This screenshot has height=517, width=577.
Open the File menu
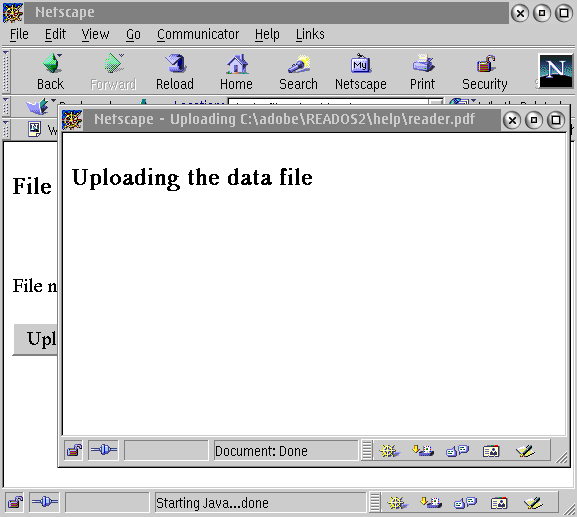pos(19,35)
